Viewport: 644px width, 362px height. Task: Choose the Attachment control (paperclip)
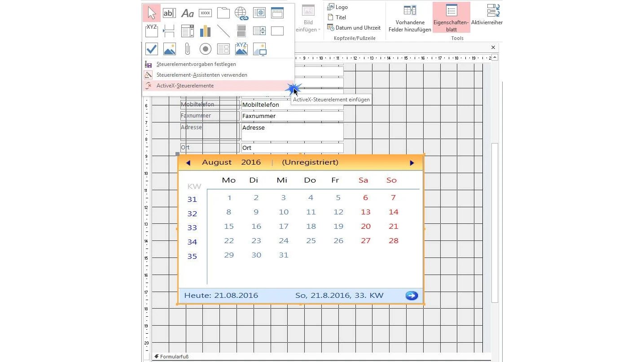(187, 48)
